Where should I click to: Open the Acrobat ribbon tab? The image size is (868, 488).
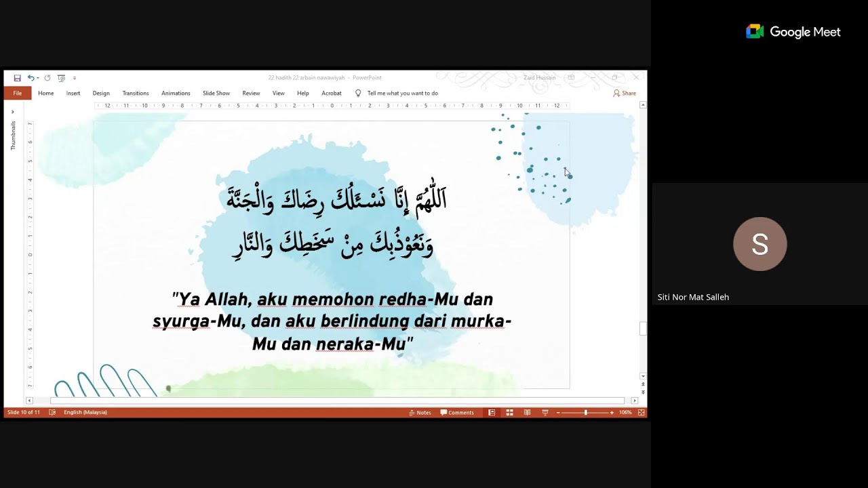pyautogui.click(x=332, y=94)
